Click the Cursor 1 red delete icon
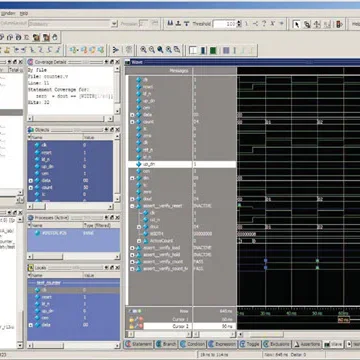Viewport: 360px width, 360px height. click(x=141, y=319)
